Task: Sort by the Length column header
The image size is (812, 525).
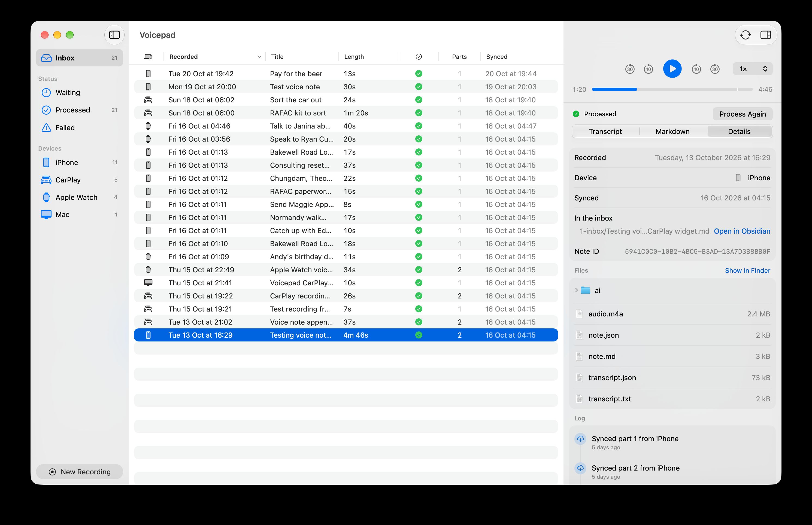Action: [x=368, y=57]
